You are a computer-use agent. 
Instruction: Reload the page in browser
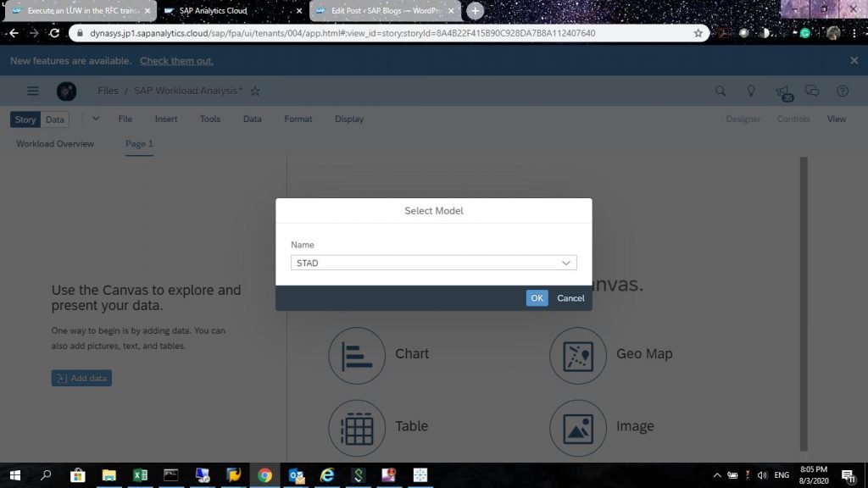point(54,33)
